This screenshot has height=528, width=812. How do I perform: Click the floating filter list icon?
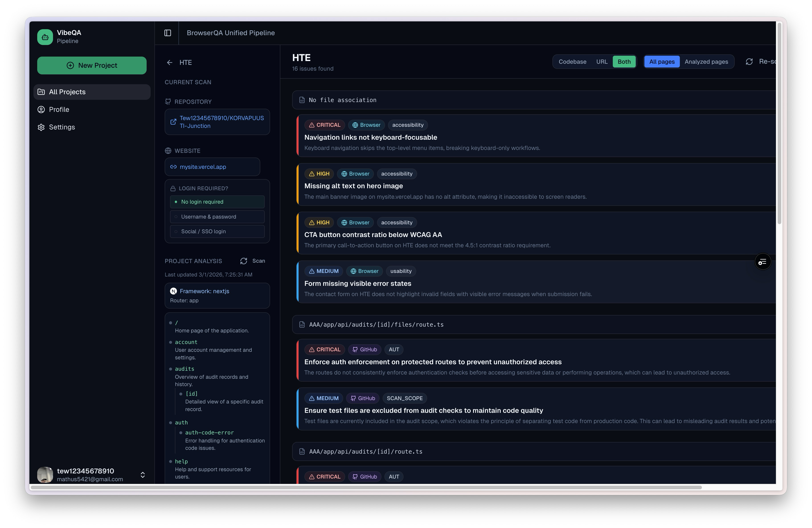coord(763,262)
